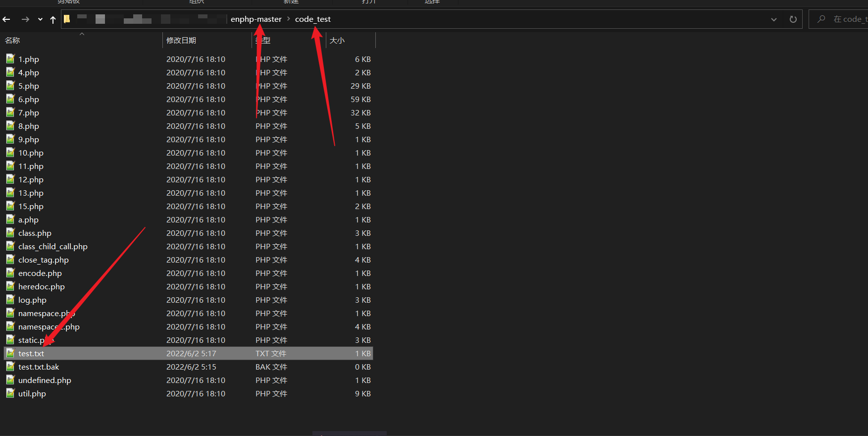Viewport: 868px width, 436px height.
Task: Select file icon of 5.php
Action: click(x=10, y=86)
